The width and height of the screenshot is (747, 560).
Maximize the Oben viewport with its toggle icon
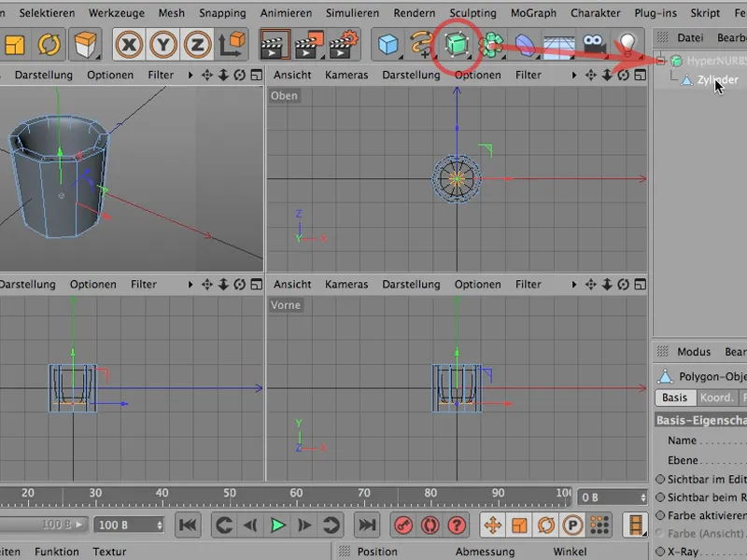640,75
